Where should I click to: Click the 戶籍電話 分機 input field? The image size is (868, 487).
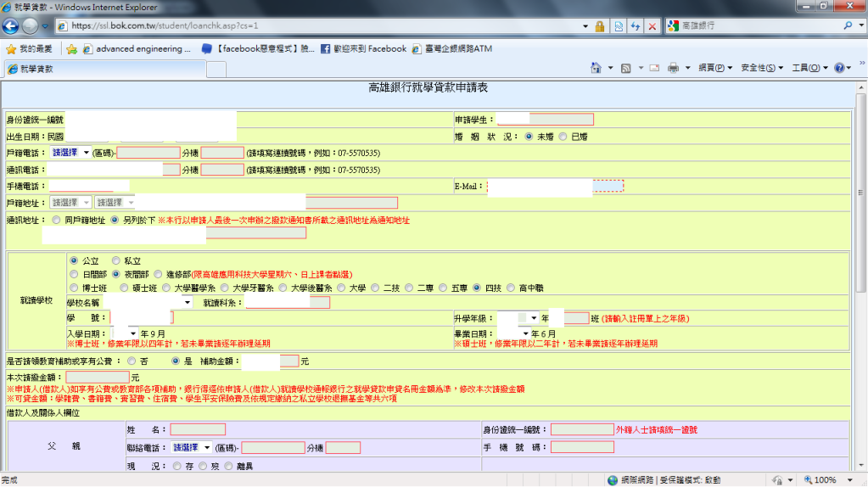click(222, 153)
